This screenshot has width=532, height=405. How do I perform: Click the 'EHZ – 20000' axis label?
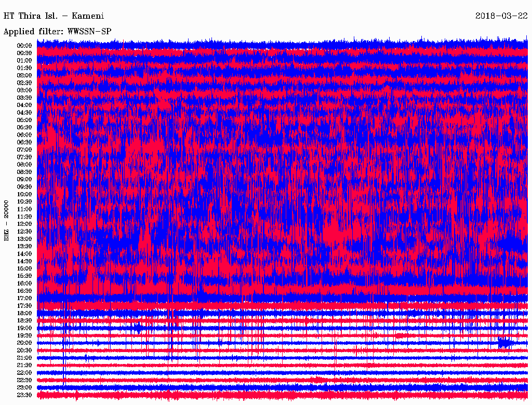point(6,221)
